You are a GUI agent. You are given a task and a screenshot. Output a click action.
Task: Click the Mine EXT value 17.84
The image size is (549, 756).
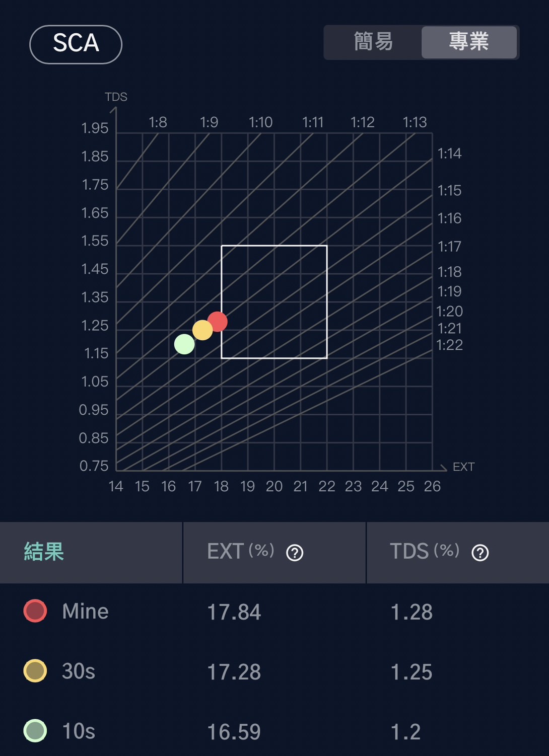click(x=234, y=612)
